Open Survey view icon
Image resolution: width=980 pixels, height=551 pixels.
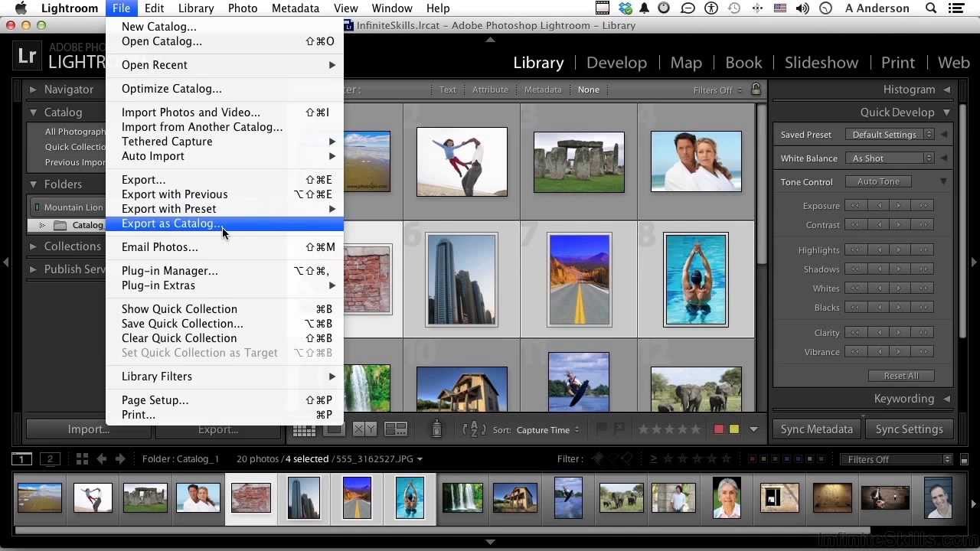(396, 429)
